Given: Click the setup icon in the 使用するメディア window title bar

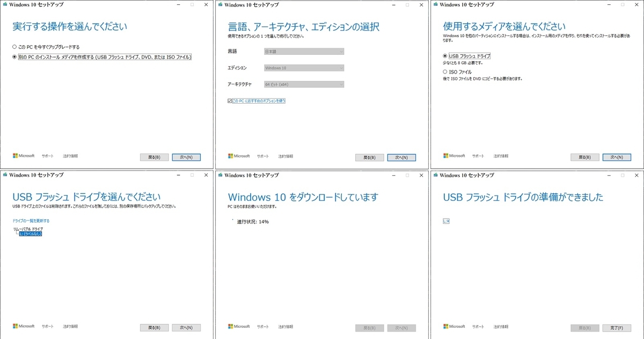Looking at the screenshot, I should tap(435, 5).
